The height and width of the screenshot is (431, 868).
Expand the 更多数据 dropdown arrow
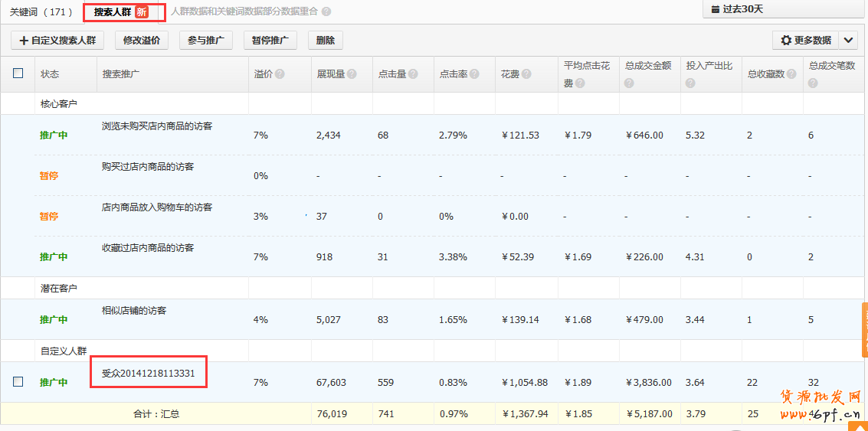(848, 40)
